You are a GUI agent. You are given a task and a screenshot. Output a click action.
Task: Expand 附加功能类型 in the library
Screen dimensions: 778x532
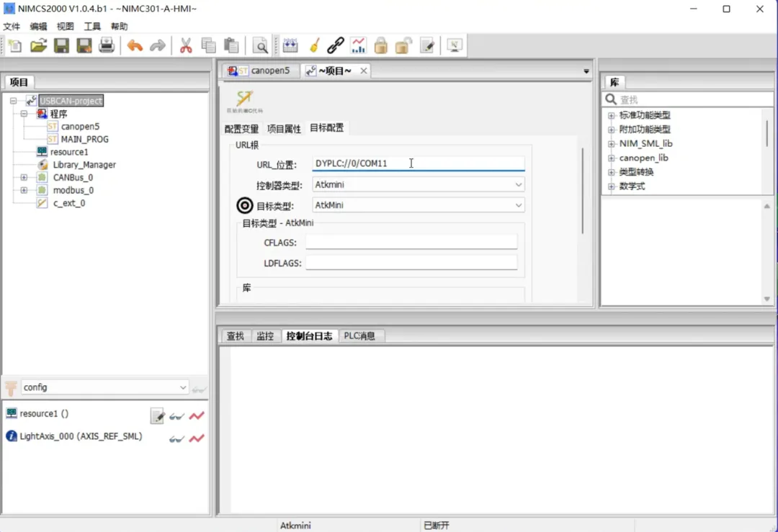pos(612,130)
